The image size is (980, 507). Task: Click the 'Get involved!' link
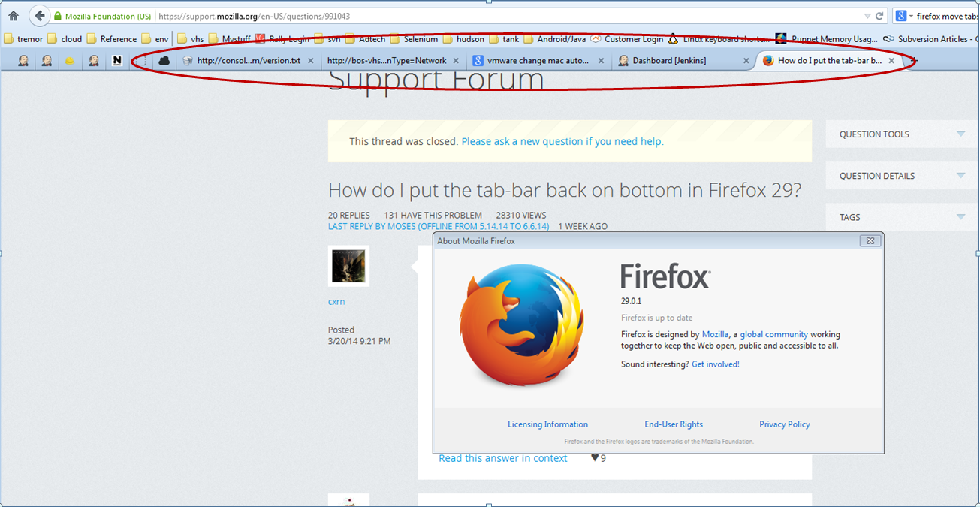pos(716,364)
